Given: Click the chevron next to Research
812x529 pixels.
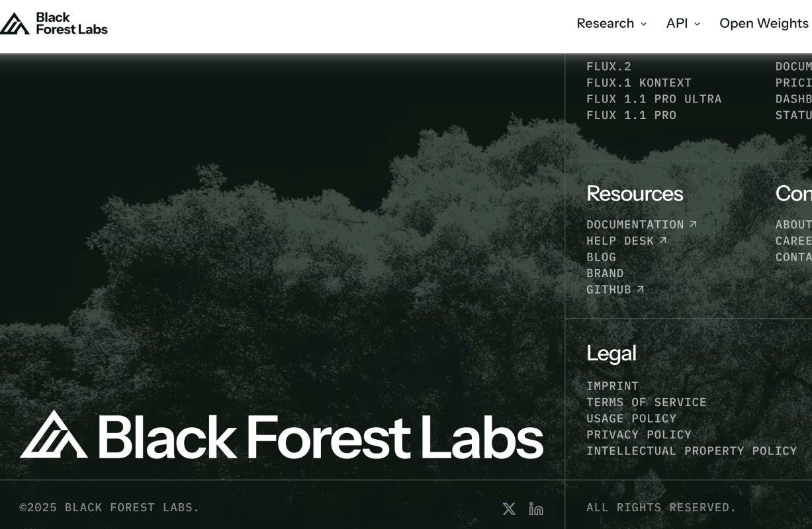Looking at the screenshot, I should pos(643,24).
